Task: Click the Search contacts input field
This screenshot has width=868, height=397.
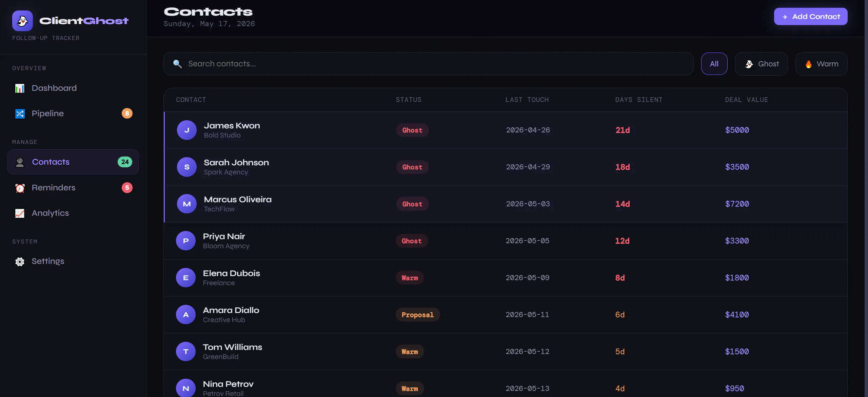Action: click(429, 64)
